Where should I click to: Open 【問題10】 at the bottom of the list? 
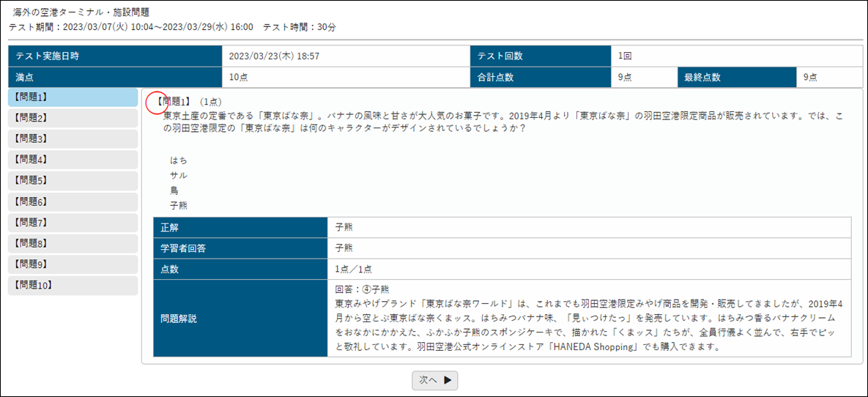pyautogui.click(x=73, y=286)
